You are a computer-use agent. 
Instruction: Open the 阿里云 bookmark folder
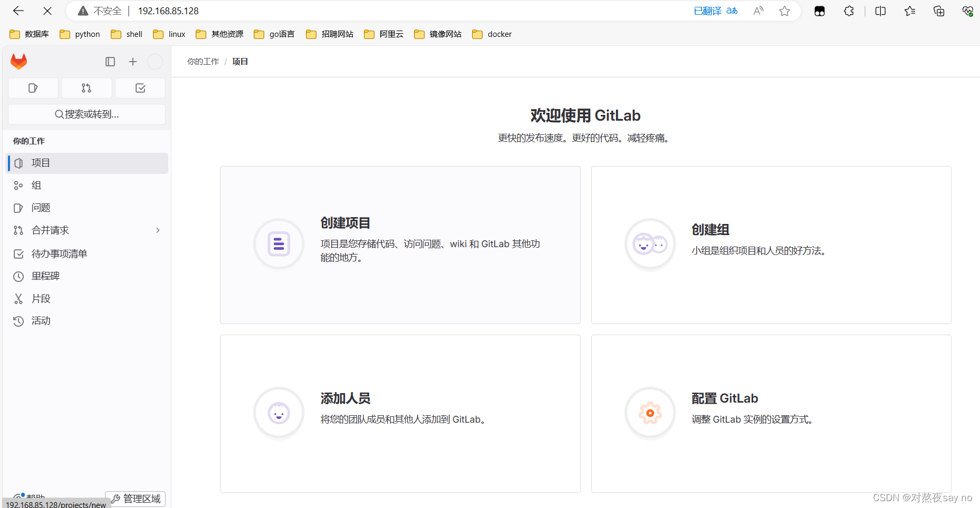(384, 34)
